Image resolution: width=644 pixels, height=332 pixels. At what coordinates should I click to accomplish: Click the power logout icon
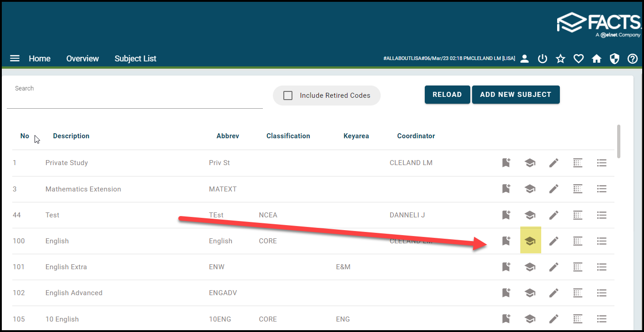pos(542,59)
